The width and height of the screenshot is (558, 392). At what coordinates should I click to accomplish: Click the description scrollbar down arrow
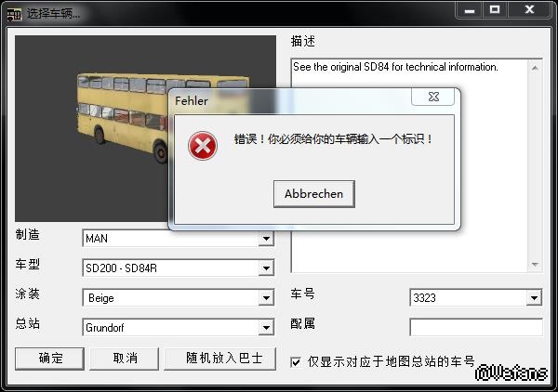[x=535, y=265]
